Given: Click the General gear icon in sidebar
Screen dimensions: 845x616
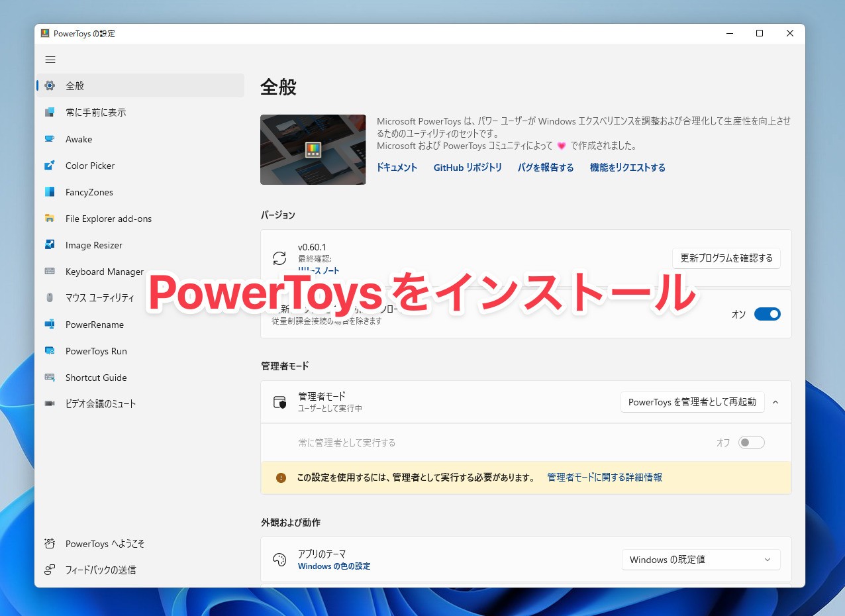Looking at the screenshot, I should click(x=50, y=85).
